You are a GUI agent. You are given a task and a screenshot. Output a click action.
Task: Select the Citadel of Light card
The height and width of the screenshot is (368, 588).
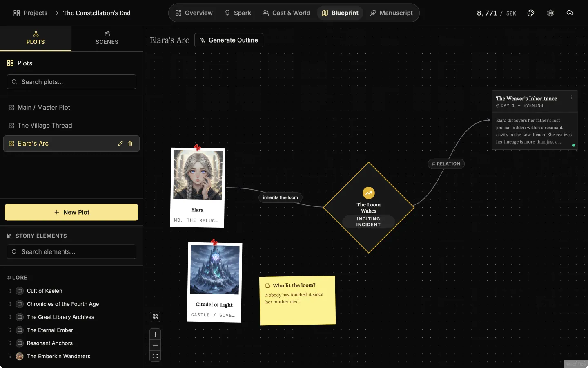coord(214,282)
